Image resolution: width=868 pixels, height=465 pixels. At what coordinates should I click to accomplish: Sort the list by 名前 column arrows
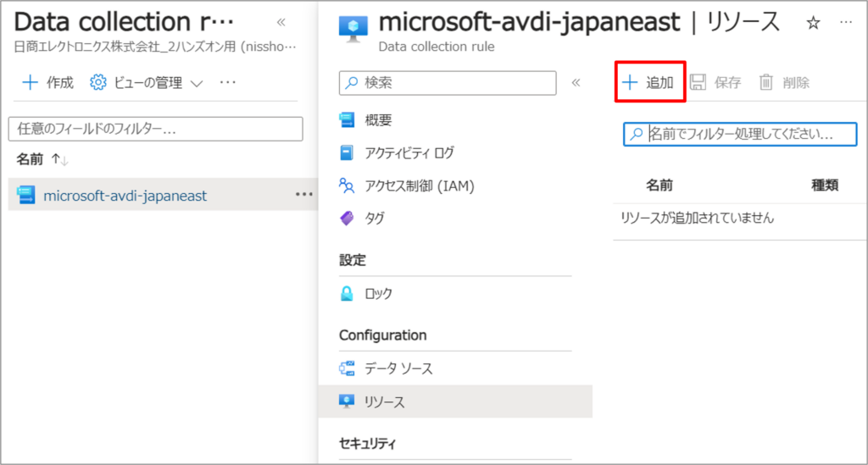pos(59,159)
